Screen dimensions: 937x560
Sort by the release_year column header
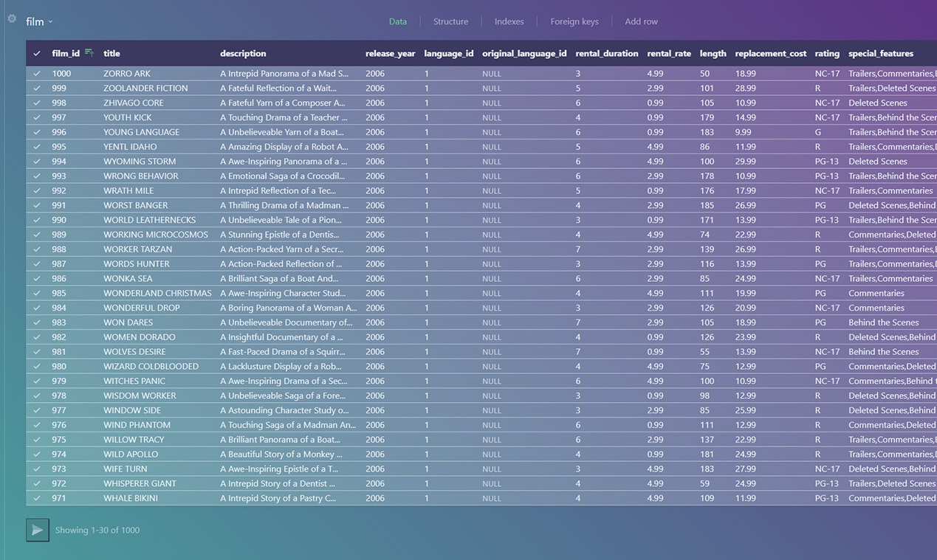pos(391,53)
